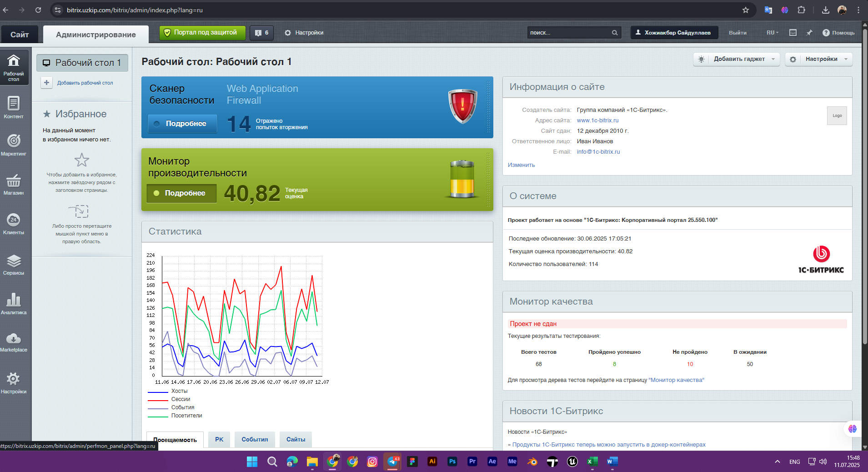Click the Изменить link in site info
The width and height of the screenshot is (868, 472).
tap(521, 165)
